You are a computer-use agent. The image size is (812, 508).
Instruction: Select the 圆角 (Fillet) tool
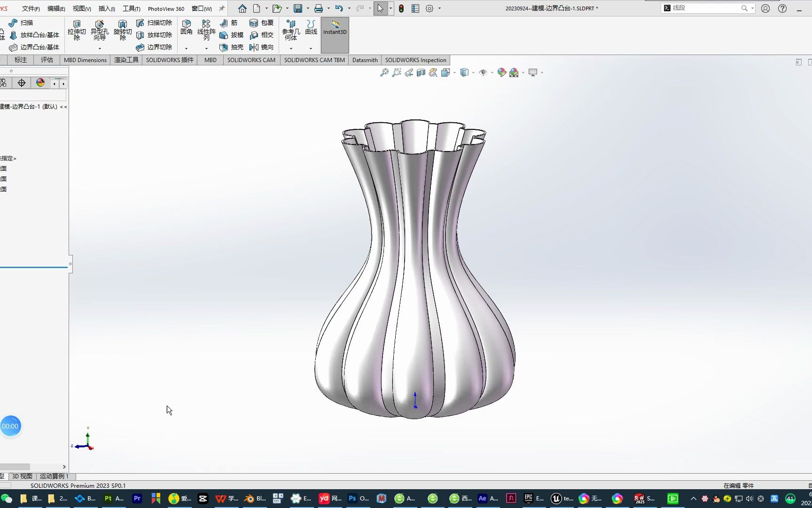point(186,28)
